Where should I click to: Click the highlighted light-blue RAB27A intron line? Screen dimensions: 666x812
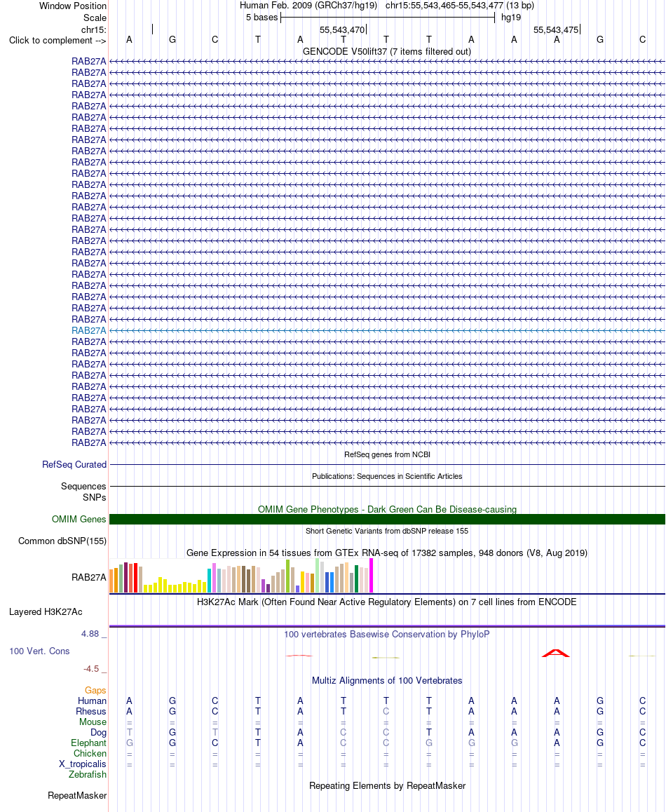pyautogui.click(x=387, y=330)
